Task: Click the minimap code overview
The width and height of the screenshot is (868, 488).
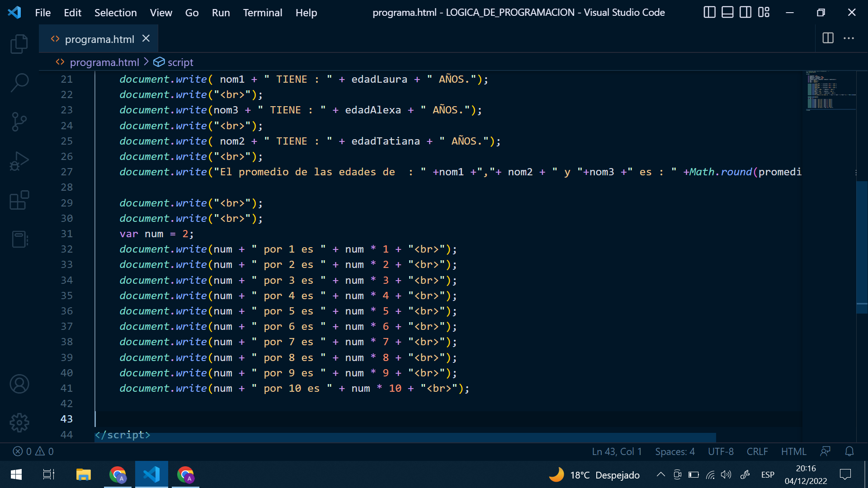Action: coord(830,90)
